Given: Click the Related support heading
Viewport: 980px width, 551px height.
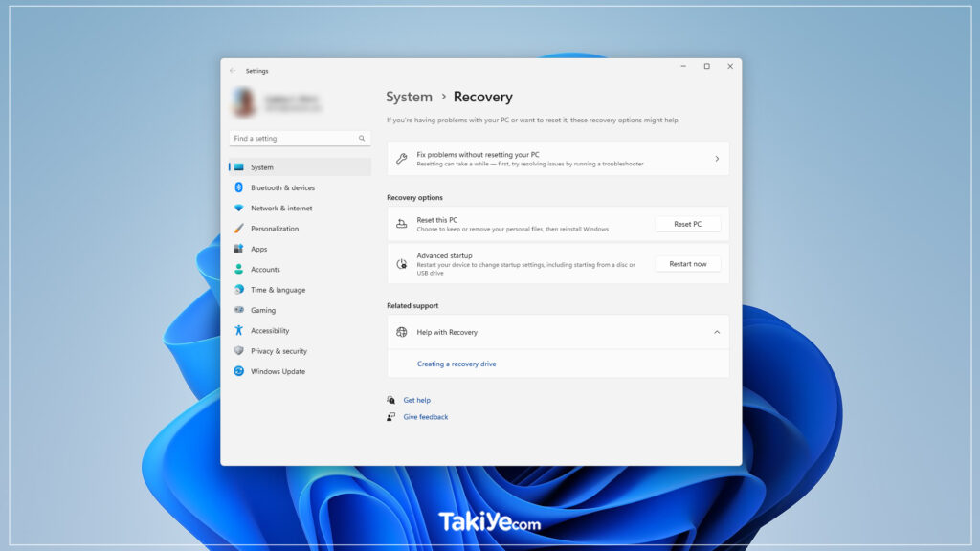Looking at the screenshot, I should click(412, 305).
